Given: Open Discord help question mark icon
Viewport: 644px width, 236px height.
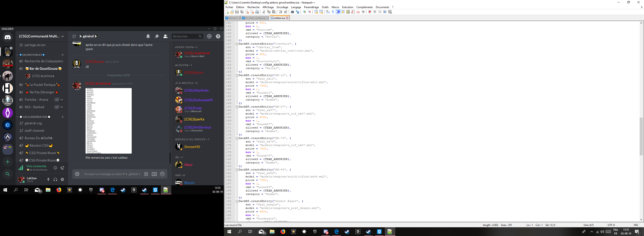Looking at the screenshot, I should 218,36.
